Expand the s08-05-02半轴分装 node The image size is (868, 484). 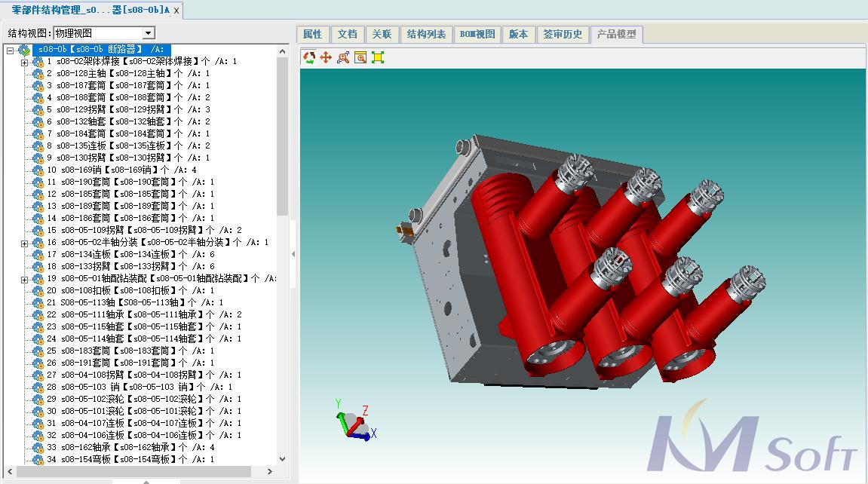tap(24, 243)
